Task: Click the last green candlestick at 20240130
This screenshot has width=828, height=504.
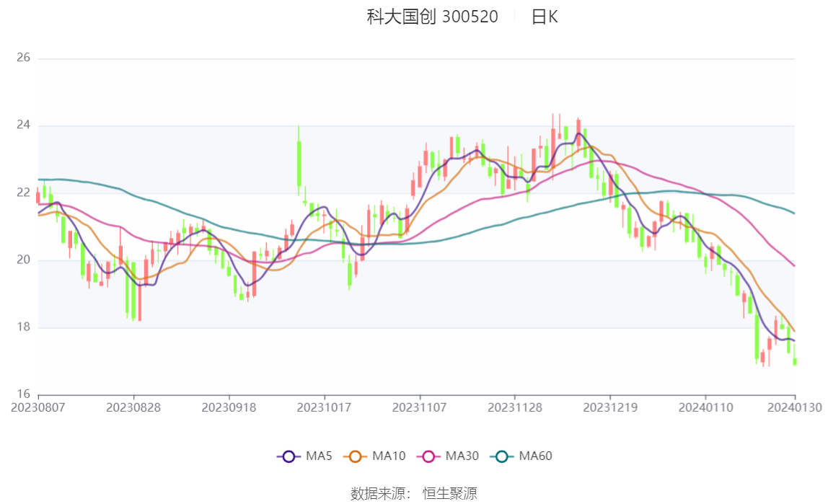Action: 795,355
